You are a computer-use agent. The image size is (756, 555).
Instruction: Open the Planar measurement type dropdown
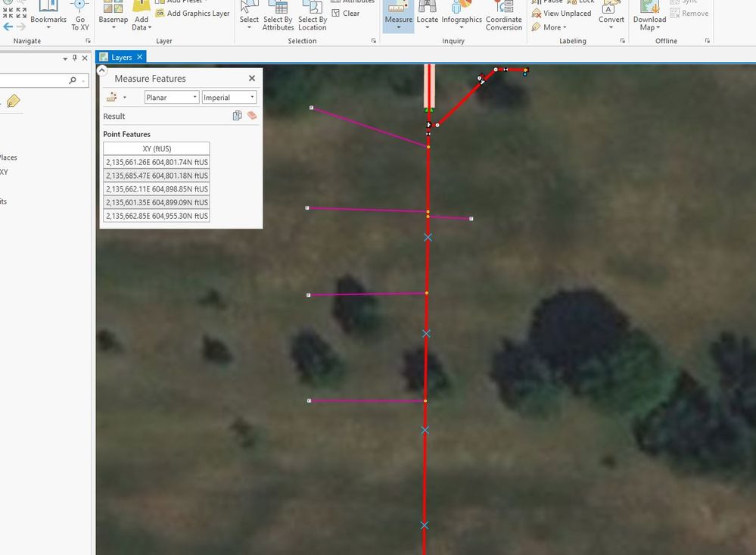click(x=172, y=98)
